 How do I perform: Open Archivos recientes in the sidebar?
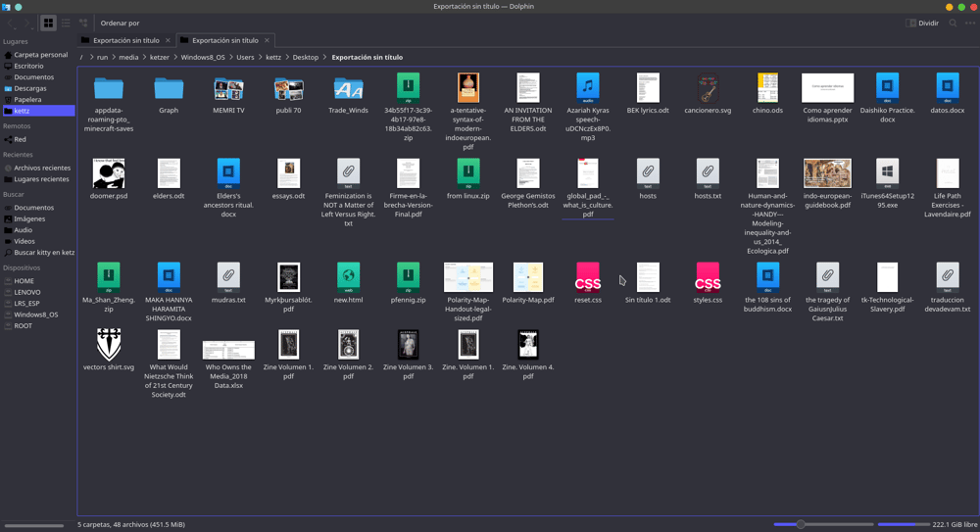[x=37, y=168]
